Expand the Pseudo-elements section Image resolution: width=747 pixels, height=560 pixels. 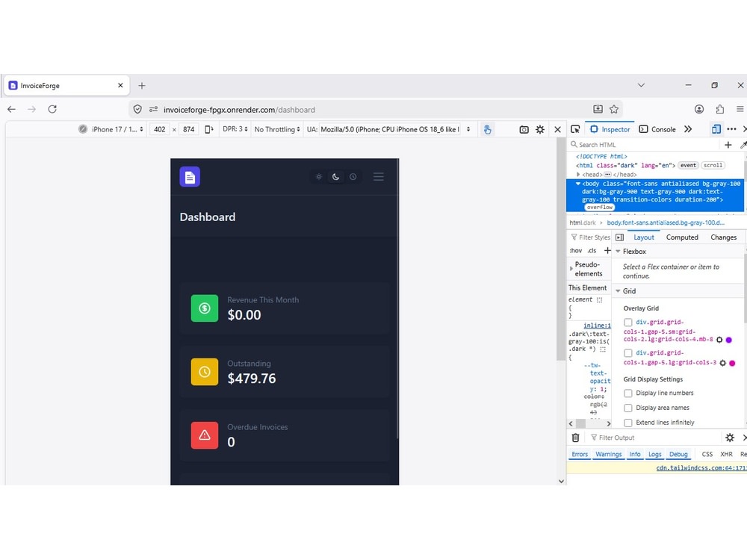571,269
